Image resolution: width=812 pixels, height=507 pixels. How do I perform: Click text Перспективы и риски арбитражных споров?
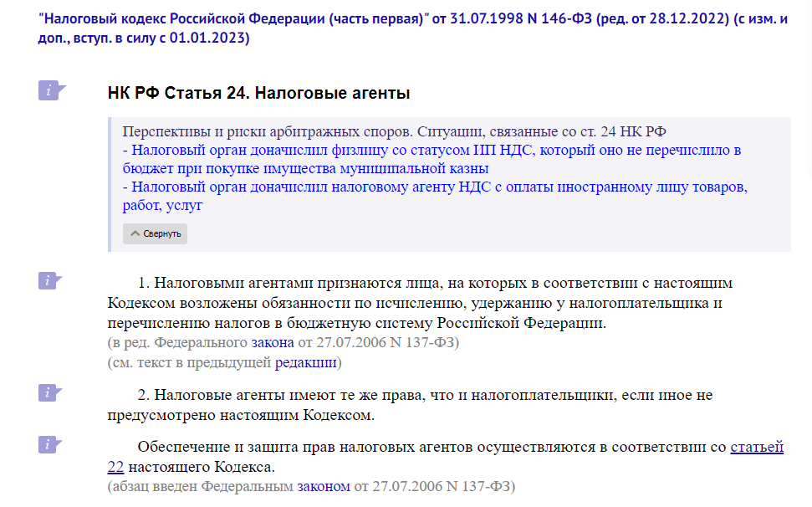point(268,131)
